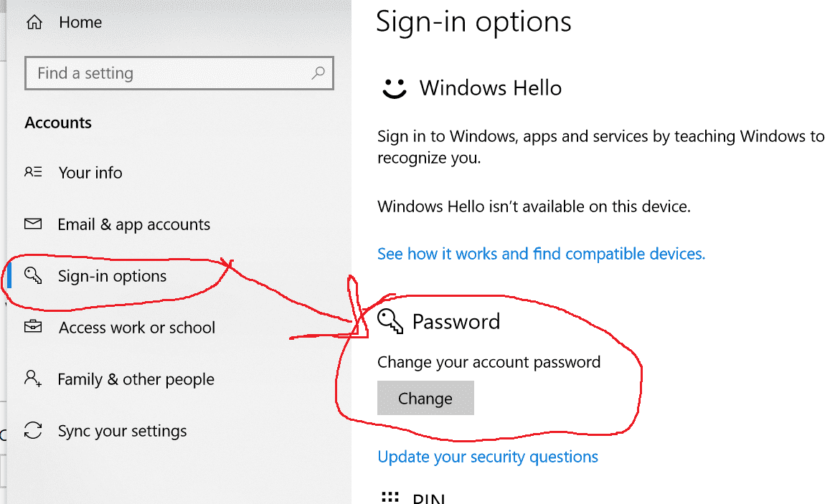The width and height of the screenshot is (835, 504).
Task: Click the Sign-in options key icon
Action: (33, 275)
